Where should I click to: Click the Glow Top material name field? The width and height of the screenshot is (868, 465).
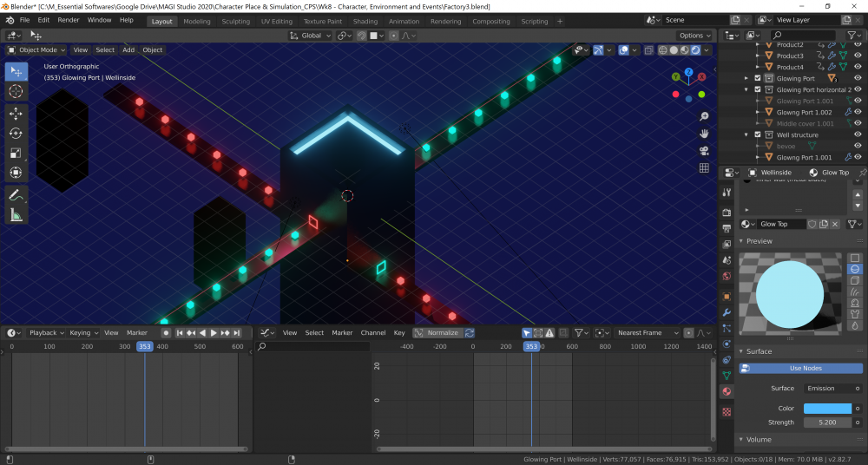click(782, 224)
